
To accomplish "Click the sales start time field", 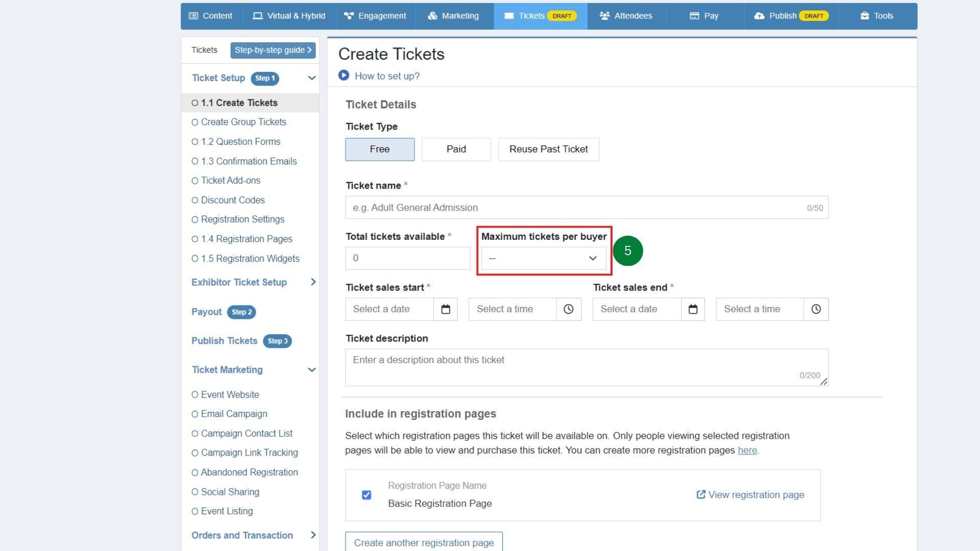I will click(x=513, y=309).
